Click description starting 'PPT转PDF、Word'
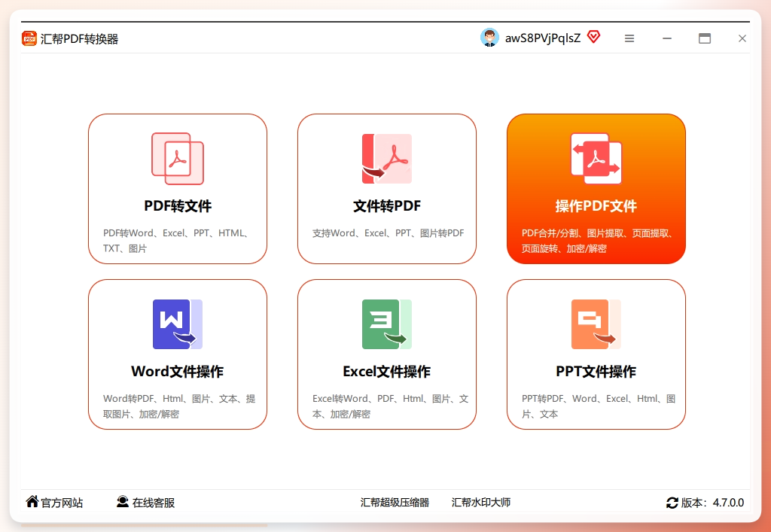 (599, 406)
